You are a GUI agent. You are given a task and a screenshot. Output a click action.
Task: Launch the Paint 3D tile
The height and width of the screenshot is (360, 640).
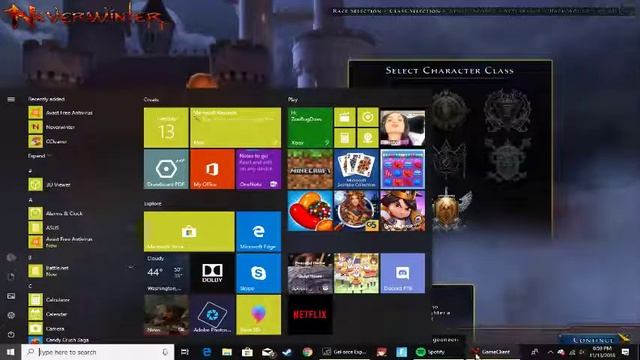258,315
